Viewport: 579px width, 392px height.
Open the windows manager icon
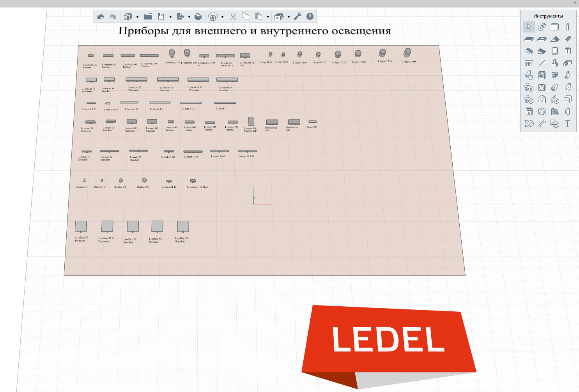click(279, 16)
